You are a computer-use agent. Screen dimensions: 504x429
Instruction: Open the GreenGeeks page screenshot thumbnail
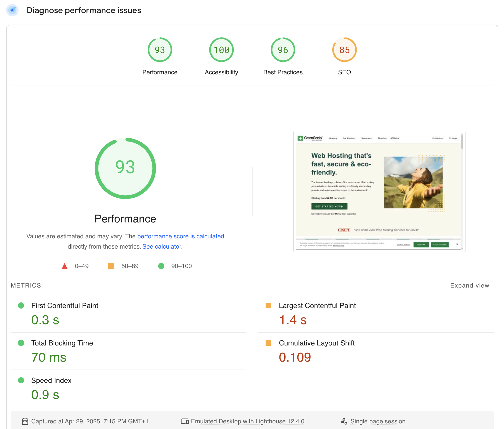tap(379, 191)
